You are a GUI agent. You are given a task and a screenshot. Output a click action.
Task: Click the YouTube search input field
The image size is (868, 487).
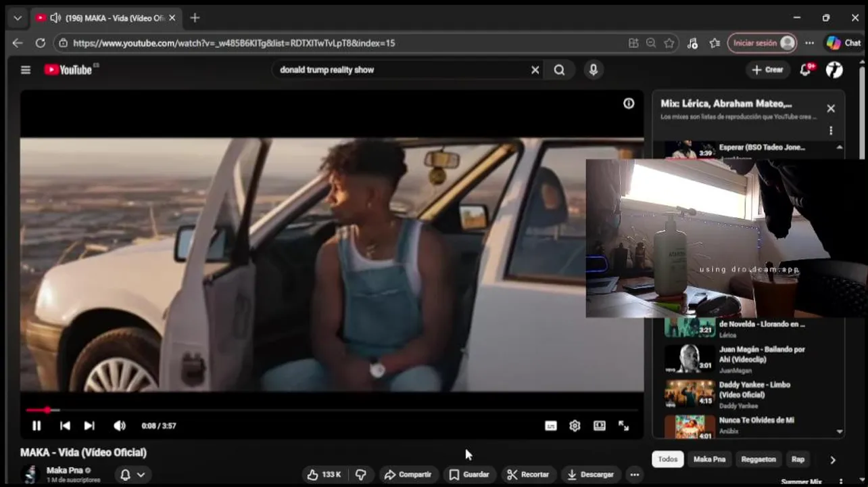pyautogui.click(x=402, y=70)
